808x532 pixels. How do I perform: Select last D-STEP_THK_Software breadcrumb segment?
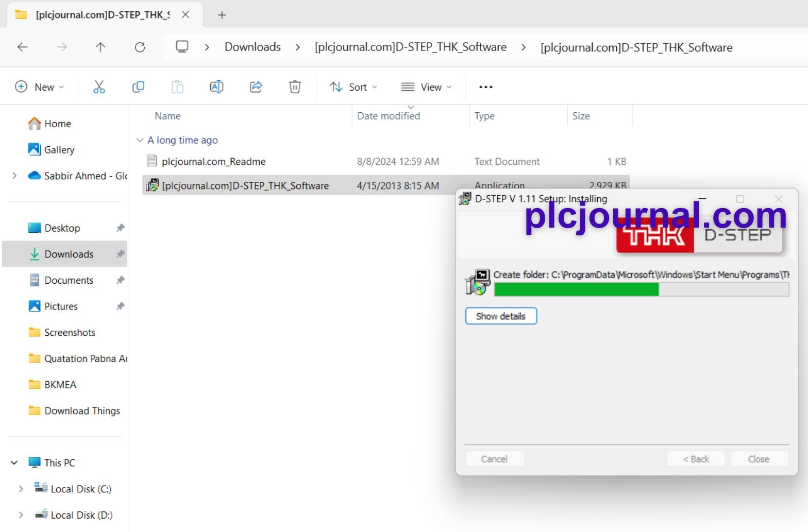click(636, 47)
